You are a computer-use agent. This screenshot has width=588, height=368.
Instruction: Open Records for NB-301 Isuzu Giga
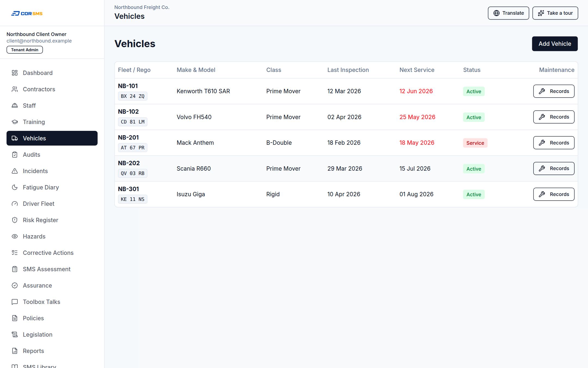pos(554,194)
